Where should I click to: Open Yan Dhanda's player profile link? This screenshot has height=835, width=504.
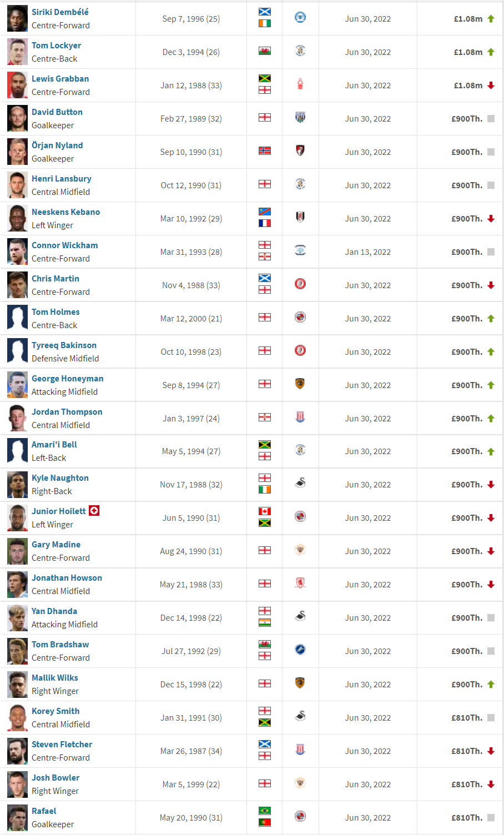coord(54,611)
